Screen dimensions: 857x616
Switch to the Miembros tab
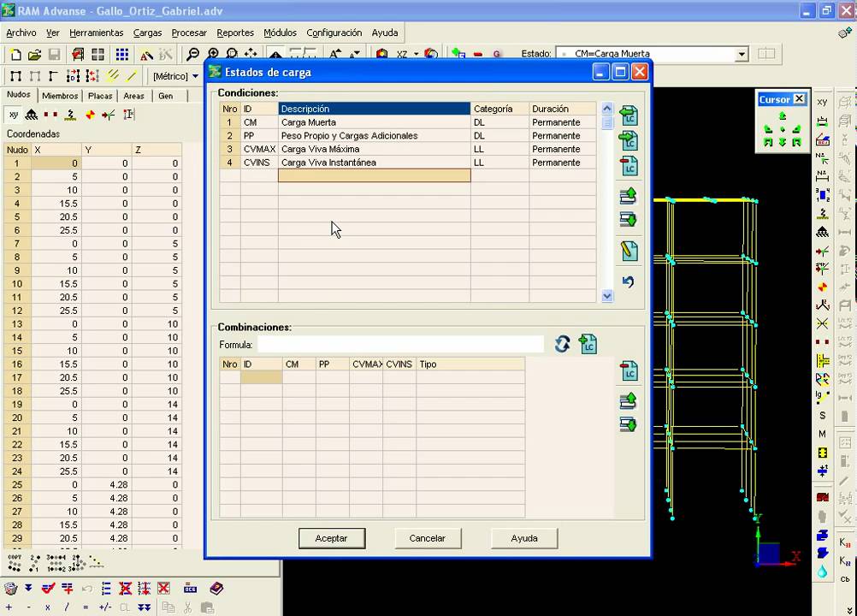(x=60, y=96)
